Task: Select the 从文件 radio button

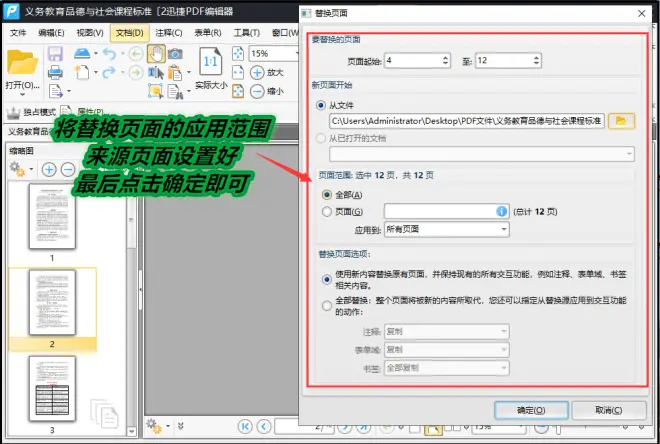Action: 322,105
